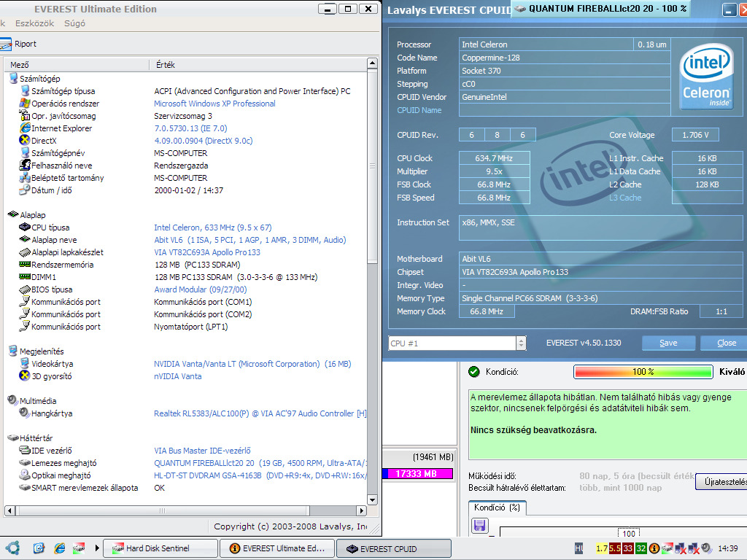Click the DirectX row icon
The width and height of the screenshot is (747, 560).
pos(25,140)
